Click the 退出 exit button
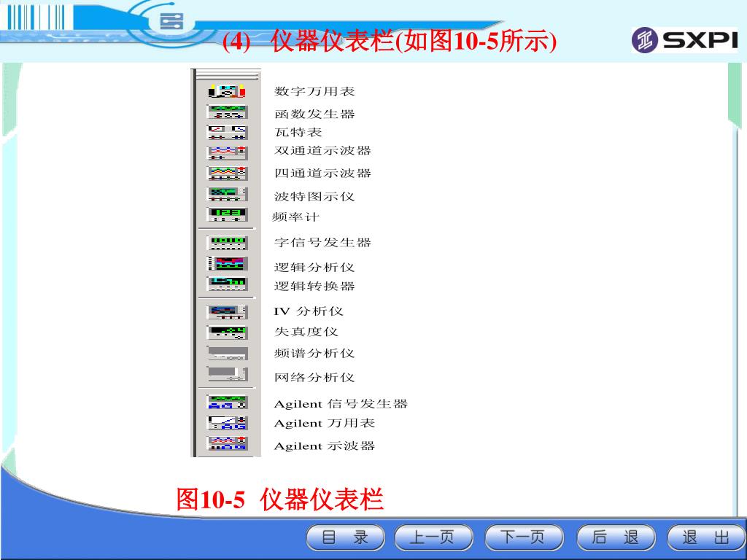 coord(706,537)
